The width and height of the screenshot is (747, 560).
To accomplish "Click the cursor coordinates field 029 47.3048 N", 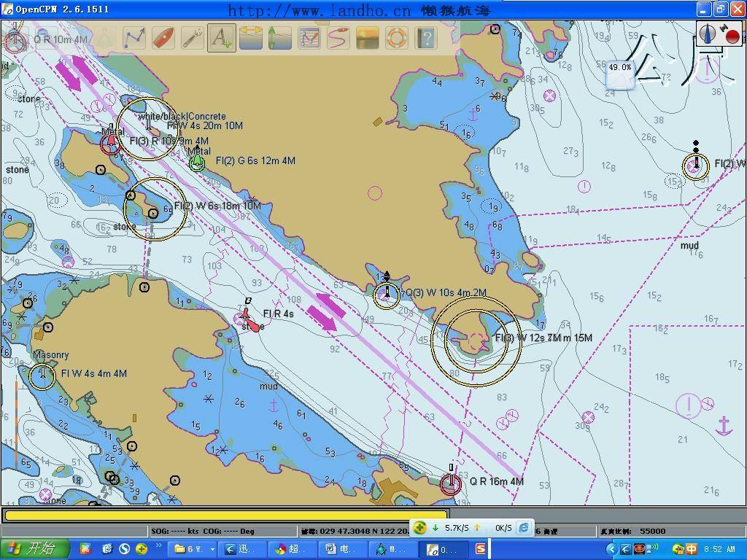I will click(355, 531).
